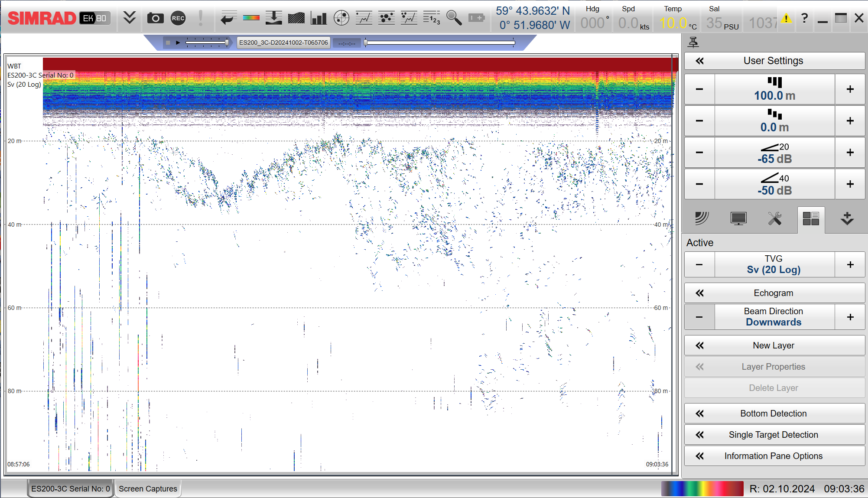This screenshot has width=868, height=498.
Task: Increase the 100.0 m range value
Action: [850, 89]
